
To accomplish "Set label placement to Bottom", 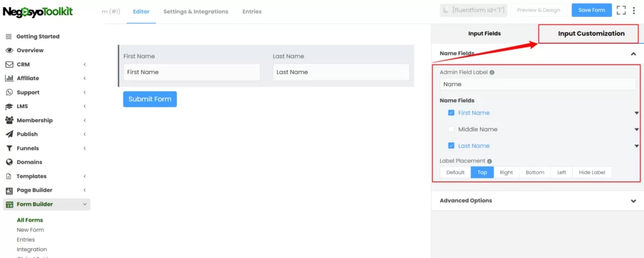I will 535,172.
